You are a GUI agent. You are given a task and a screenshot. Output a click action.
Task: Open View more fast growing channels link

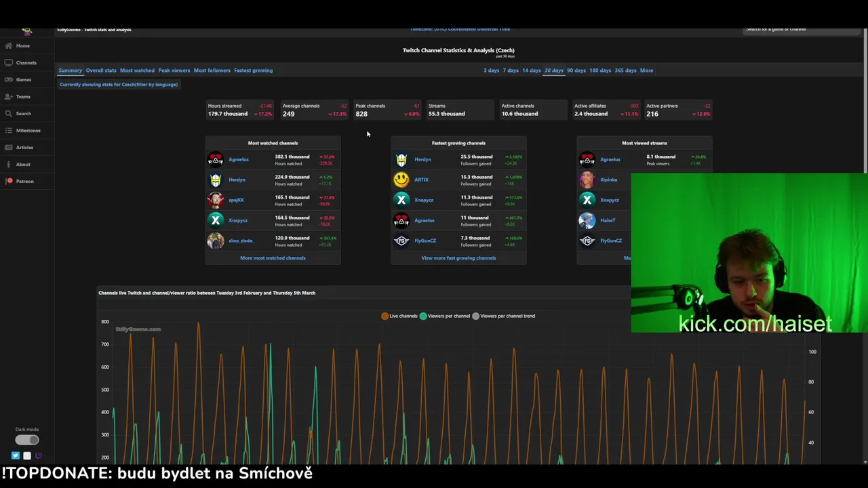pos(458,258)
